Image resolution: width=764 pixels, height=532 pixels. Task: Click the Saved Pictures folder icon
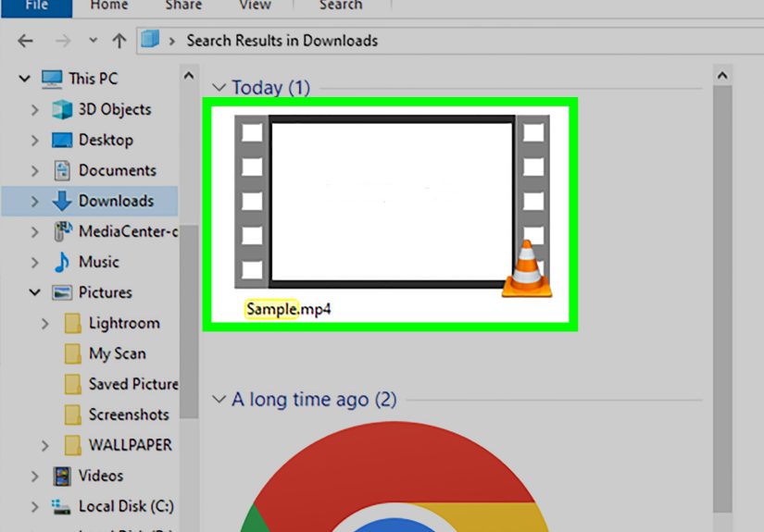[72, 384]
